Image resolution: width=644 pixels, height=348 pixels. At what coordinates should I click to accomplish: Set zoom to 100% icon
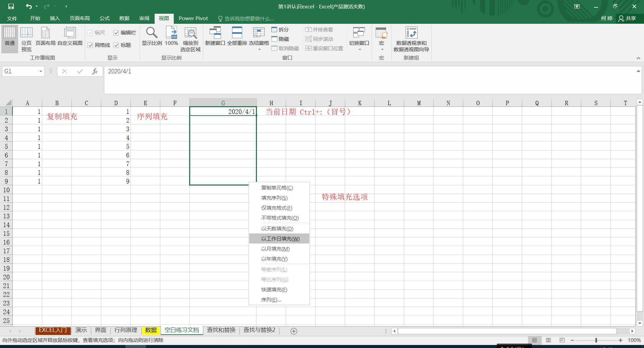171,36
